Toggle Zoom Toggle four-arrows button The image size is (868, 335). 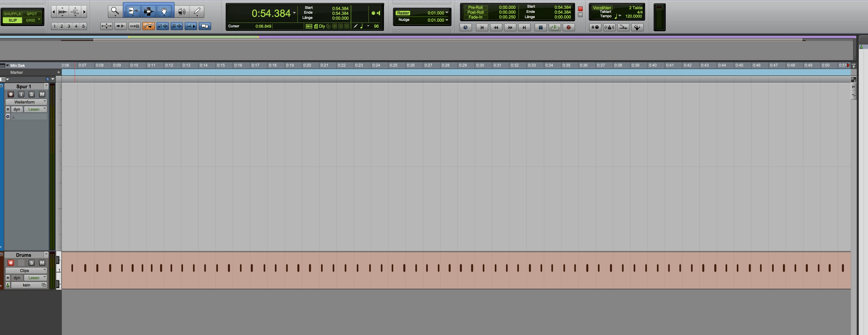tap(107, 26)
